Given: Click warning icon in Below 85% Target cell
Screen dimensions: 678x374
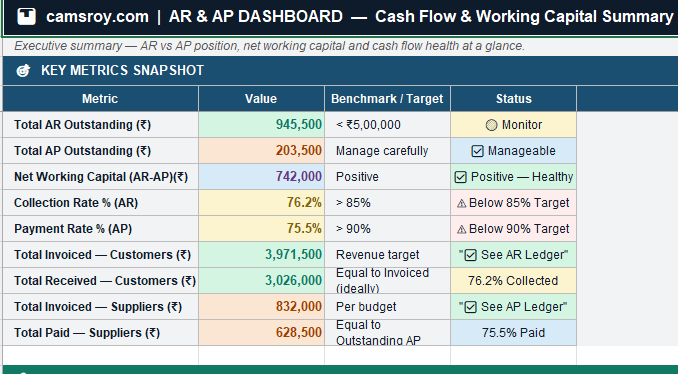Looking at the screenshot, I should click(x=461, y=203).
